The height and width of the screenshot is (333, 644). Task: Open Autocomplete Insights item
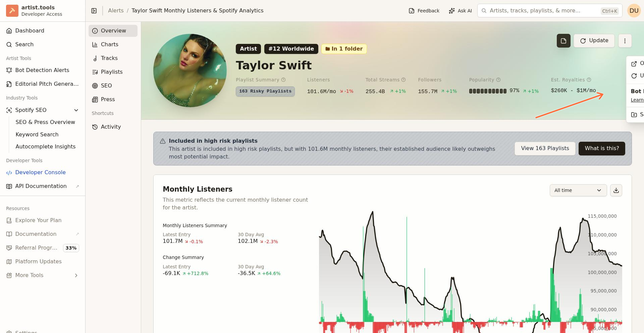coord(46,147)
